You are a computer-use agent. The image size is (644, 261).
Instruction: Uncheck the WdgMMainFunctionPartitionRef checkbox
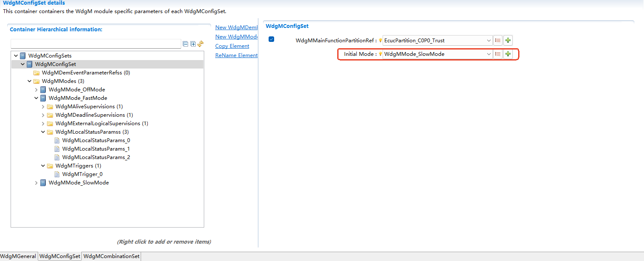(x=272, y=39)
